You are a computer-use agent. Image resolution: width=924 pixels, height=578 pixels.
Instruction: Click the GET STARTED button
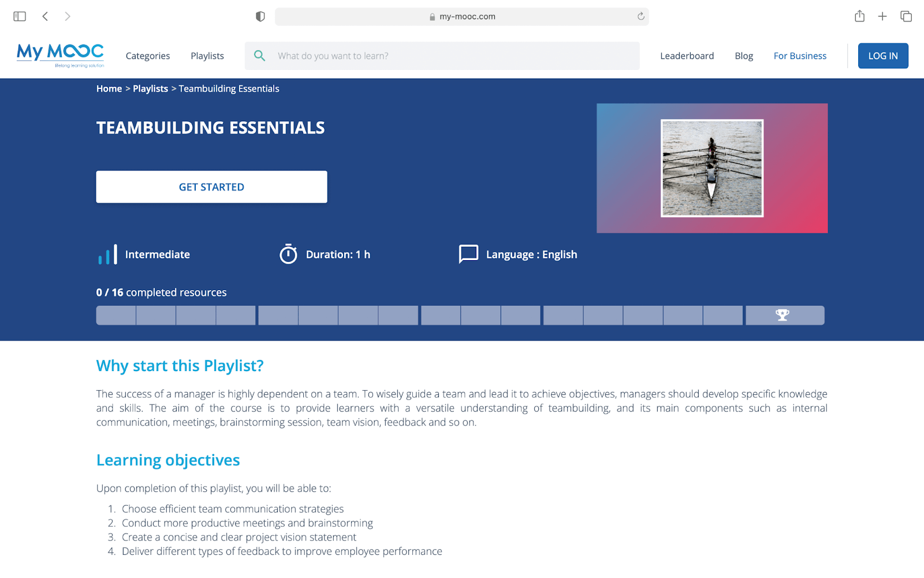[211, 187]
